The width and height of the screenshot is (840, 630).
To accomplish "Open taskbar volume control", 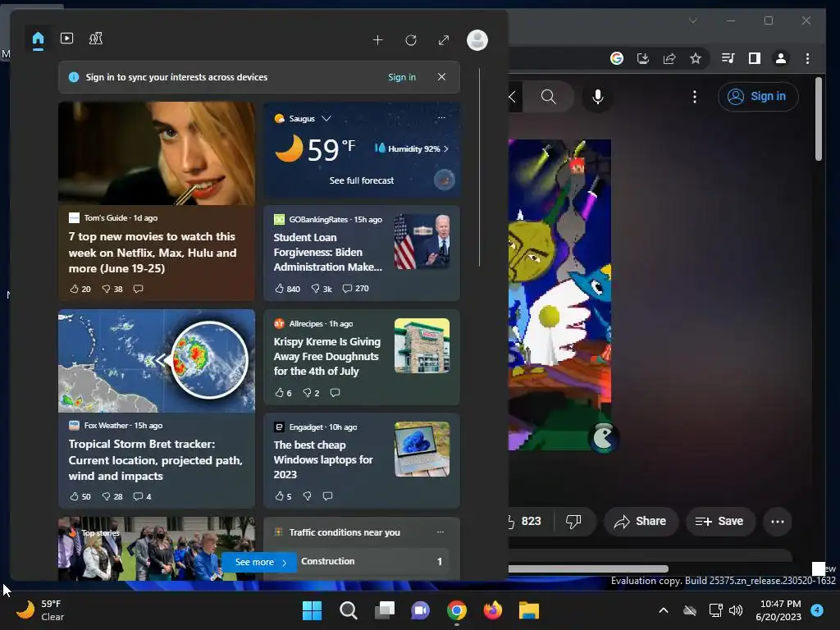I will click(736, 610).
